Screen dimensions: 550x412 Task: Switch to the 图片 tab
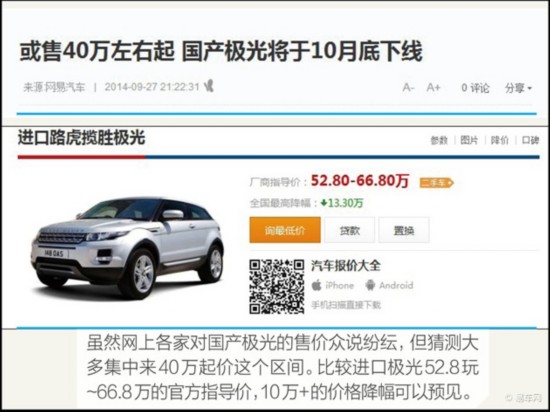click(x=469, y=140)
